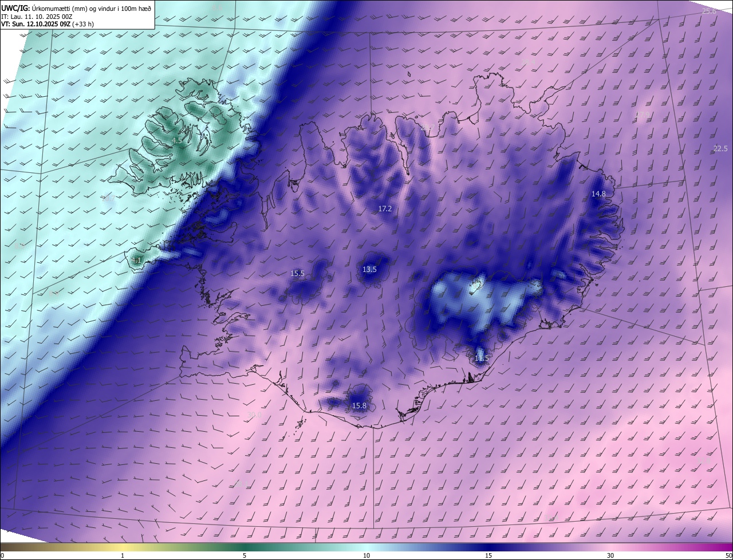Screen dimensions: 733x560
Task: Click the 0 tick on the color scale
Action: (2, 555)
